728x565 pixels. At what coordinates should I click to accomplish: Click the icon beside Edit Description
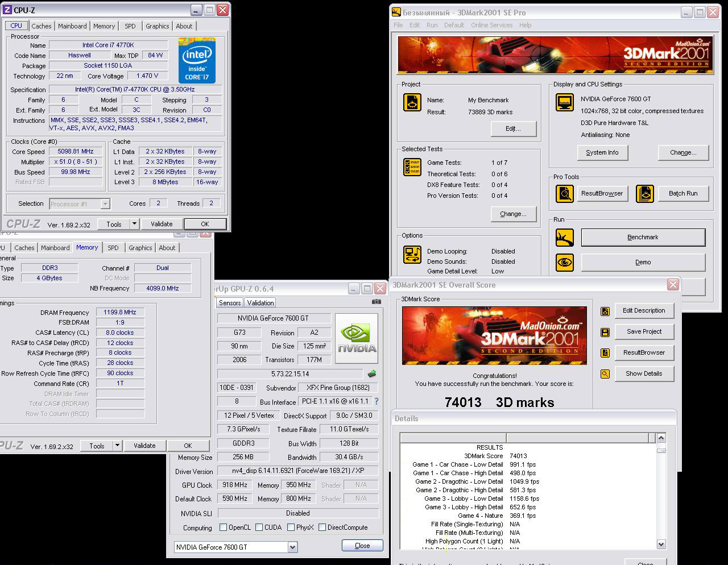click(x=605, y=311)
